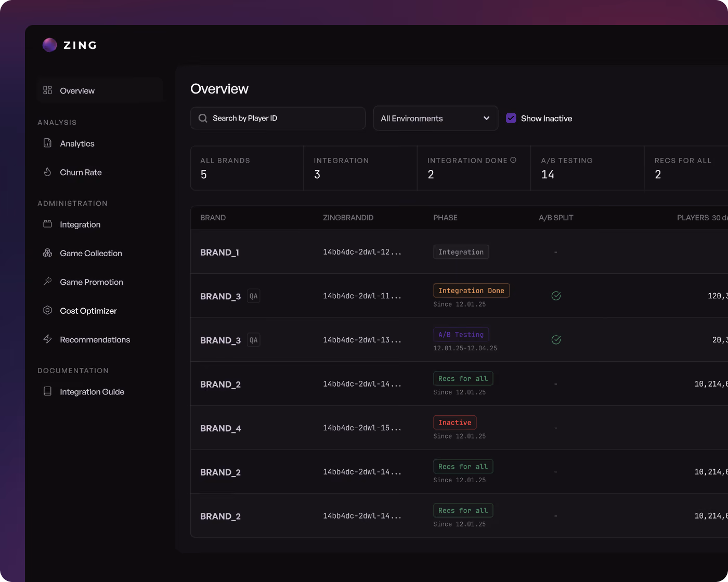Screen dimensions: 728x582
Task: Click QA badge on BRAND_3 Integration Done row
Action: pyautogui.click(x=253, y=296)
